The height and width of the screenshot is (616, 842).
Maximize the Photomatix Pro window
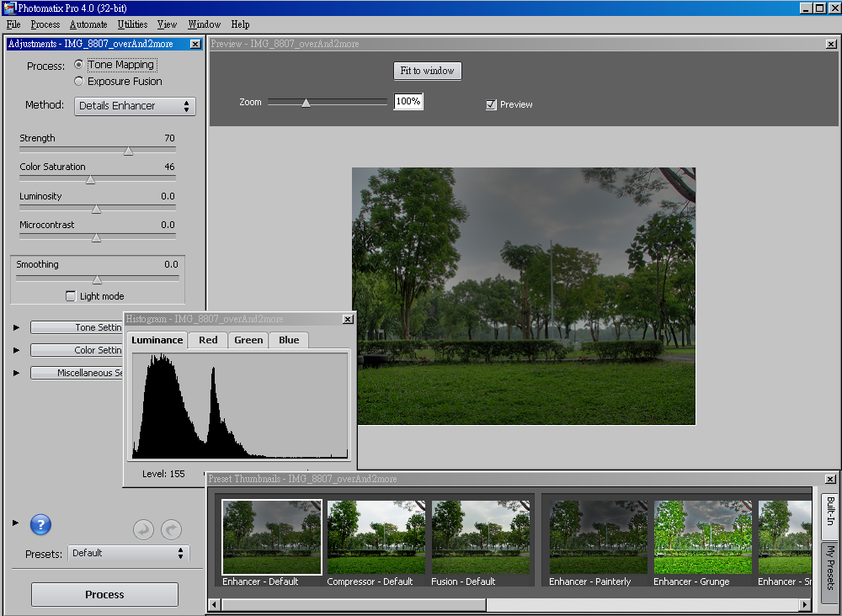(x=819, y=8)
